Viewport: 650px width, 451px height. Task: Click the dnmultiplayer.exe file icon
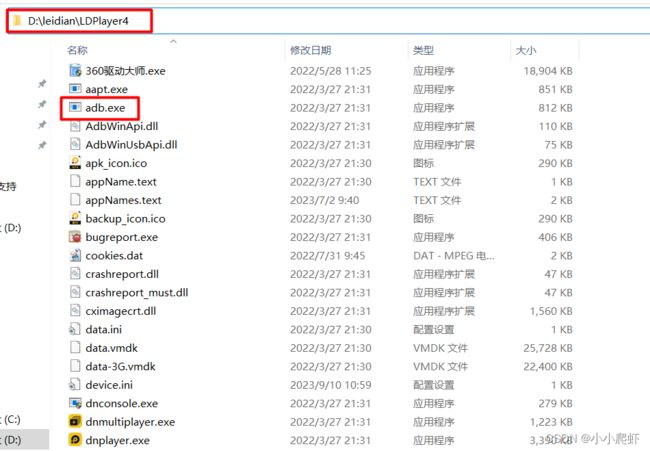75,422
